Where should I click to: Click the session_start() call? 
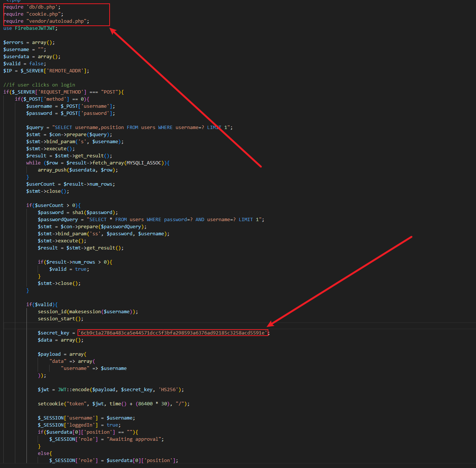click(61, 319)
